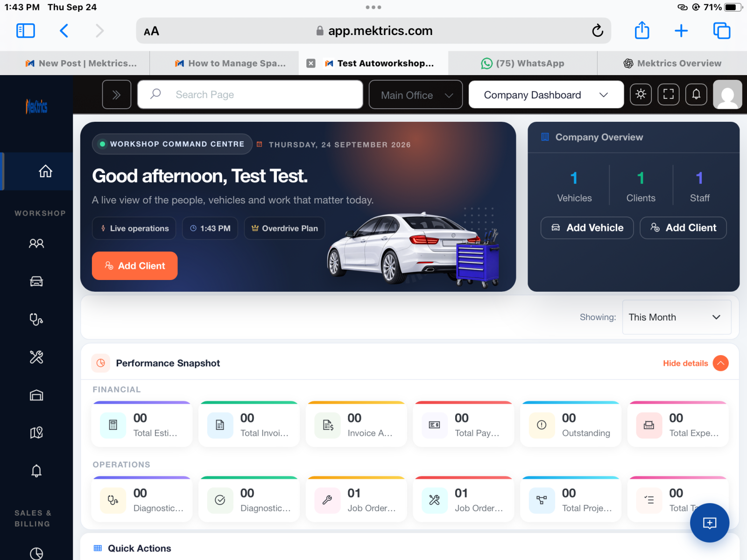
Task: Switch to the WhatsApp browser tab
Action: (x=522, y=63)
